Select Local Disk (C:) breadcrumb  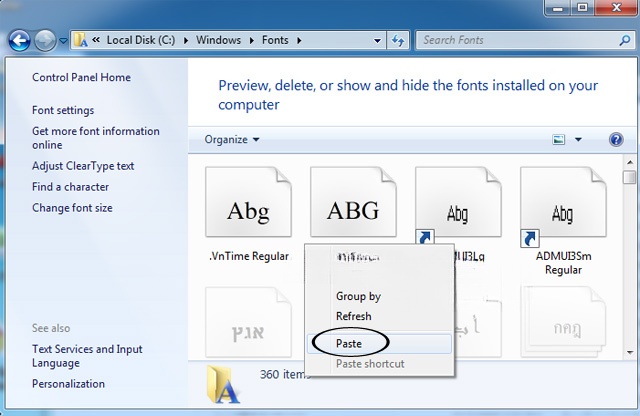tap(141, 40)
